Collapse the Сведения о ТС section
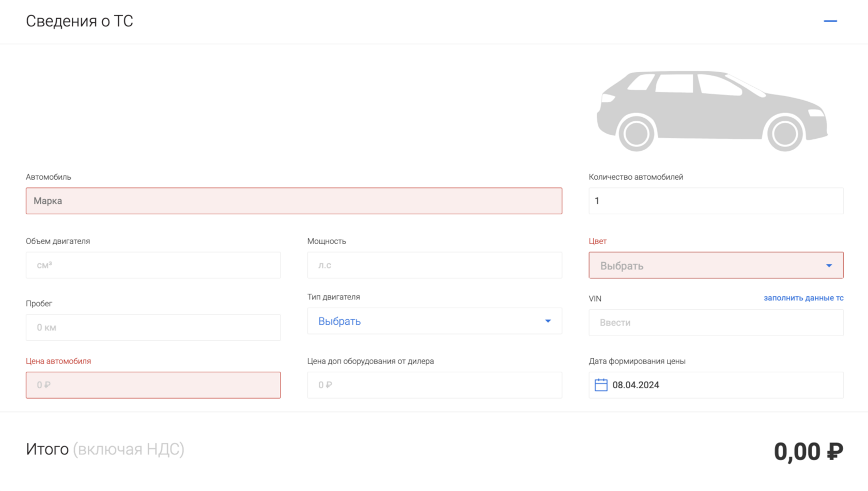868x491 pixels. [x=830, y=21]
